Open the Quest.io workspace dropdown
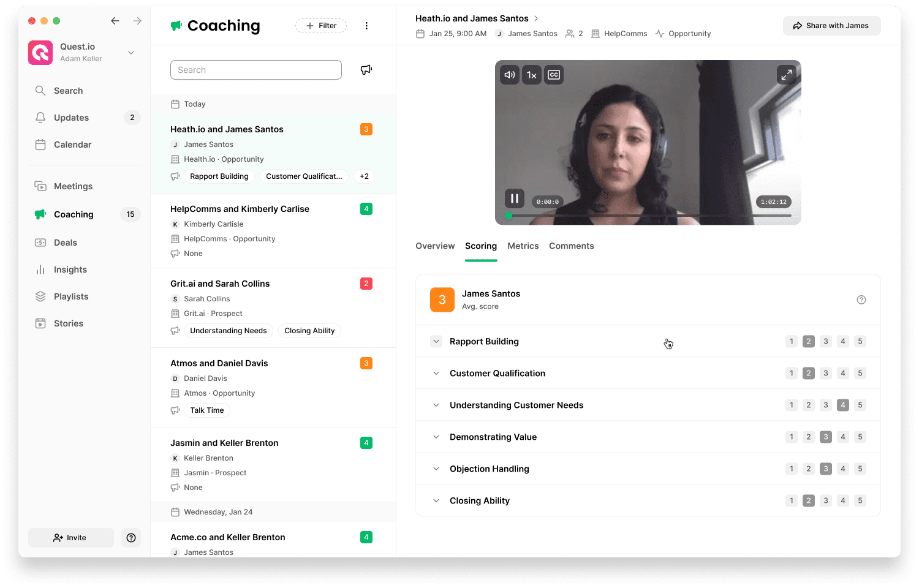 click(131, 53)
